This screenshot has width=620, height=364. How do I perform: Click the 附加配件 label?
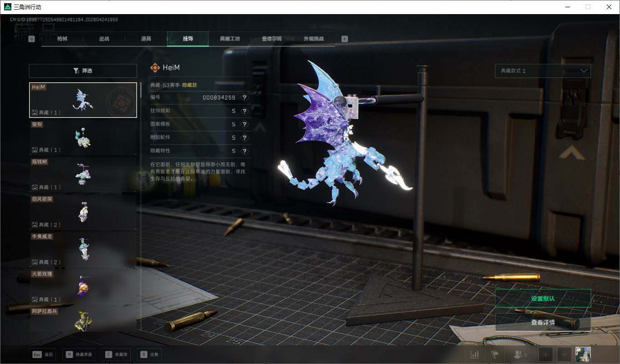160,137
